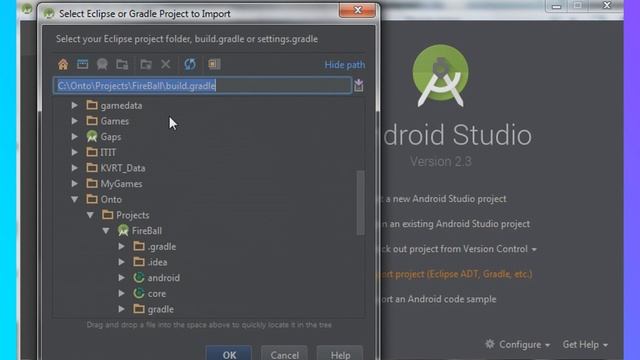640x360 pixels.
Task: Click the Module directory toolbar icon
Action: (122, 64)
